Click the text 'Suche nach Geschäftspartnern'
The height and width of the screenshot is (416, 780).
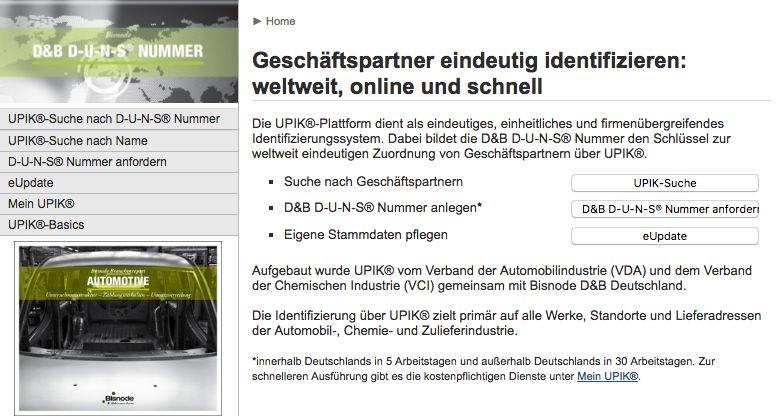(x=373, y=182)
